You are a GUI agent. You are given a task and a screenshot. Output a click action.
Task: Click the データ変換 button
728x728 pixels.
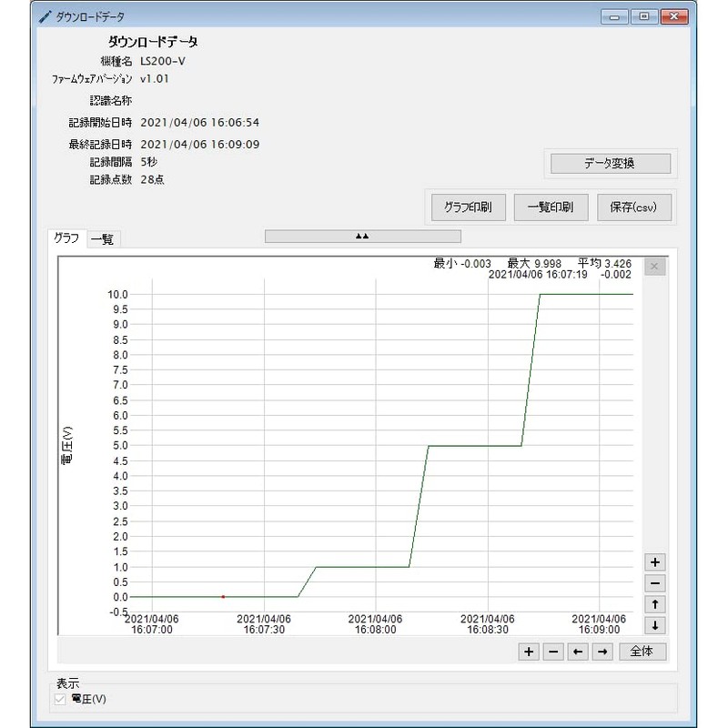[x=610, y=164]
